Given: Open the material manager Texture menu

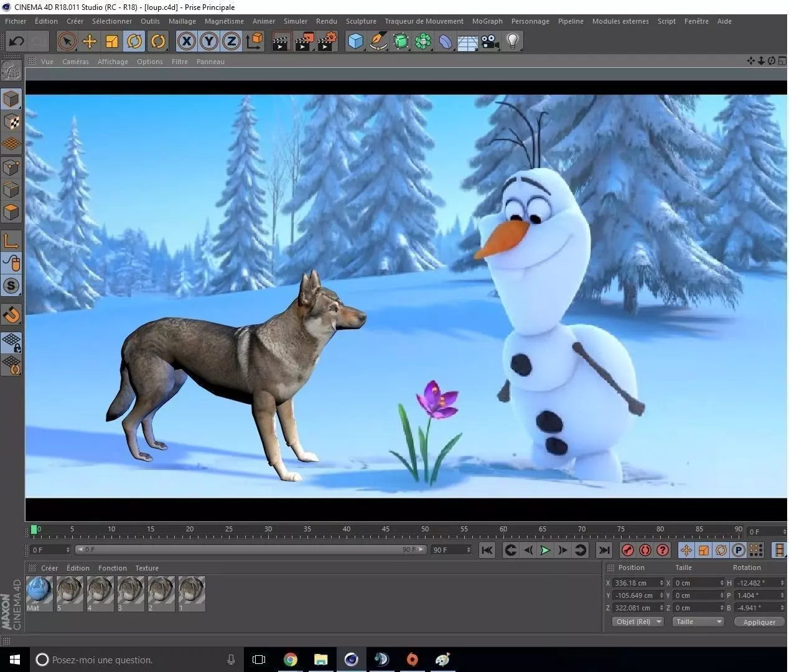Looking at the screenshot, I should click(147, 568).
